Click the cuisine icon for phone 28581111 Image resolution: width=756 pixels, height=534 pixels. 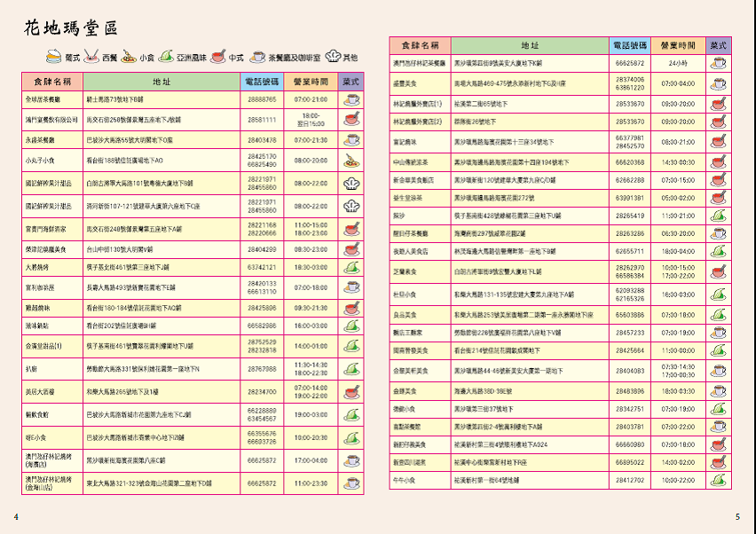click(351, 120)
